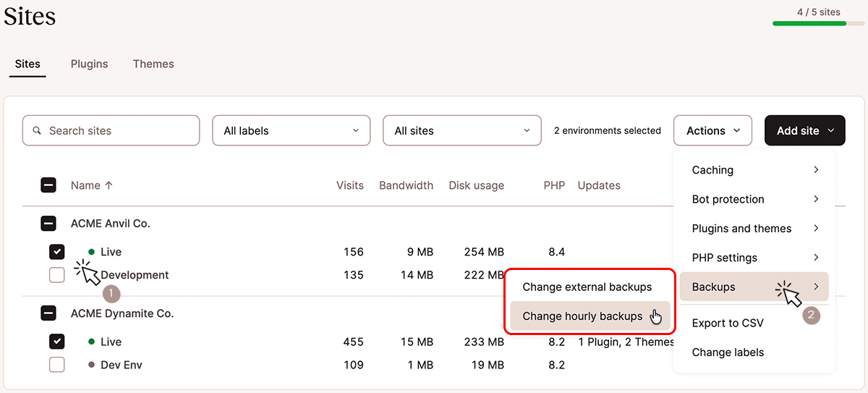The image size is (868, 393).
Task: Expand the Bot protection submenu
Action: pyautogui.click(x=754, y=199)
